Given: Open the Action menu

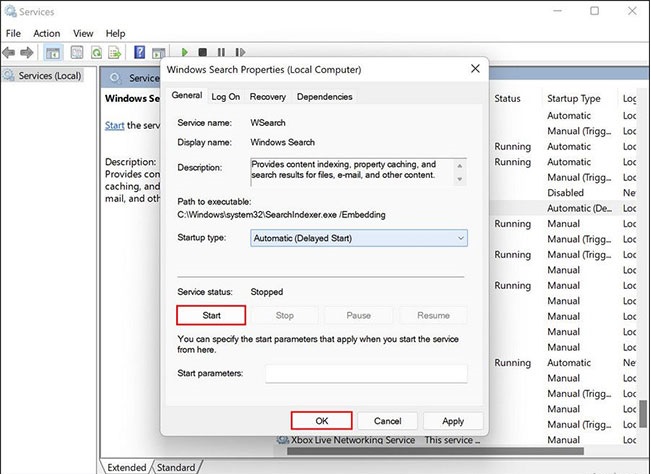Looking at the screenshot, I should pyautogui.click(x=46, y=33).
